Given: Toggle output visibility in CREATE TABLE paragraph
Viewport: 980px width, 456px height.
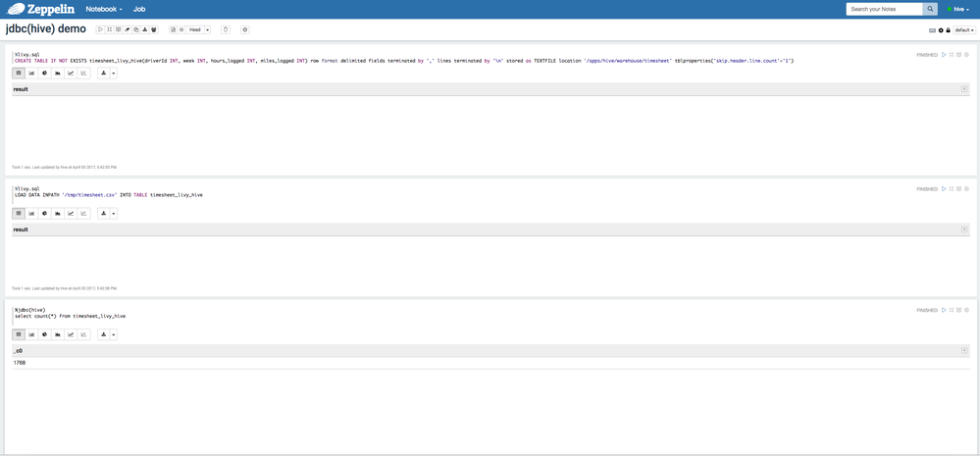Looking at the screenshot, I should [x=958, y=54].
